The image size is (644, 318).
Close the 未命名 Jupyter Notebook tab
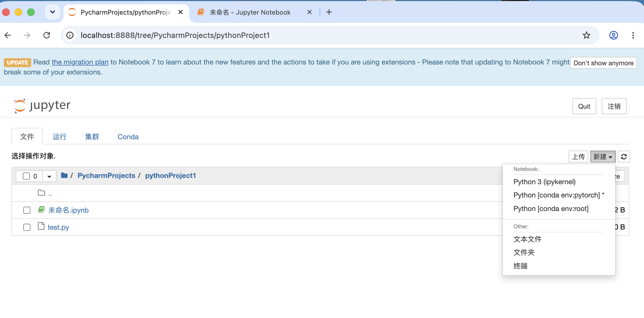click(x=310, y=12)
